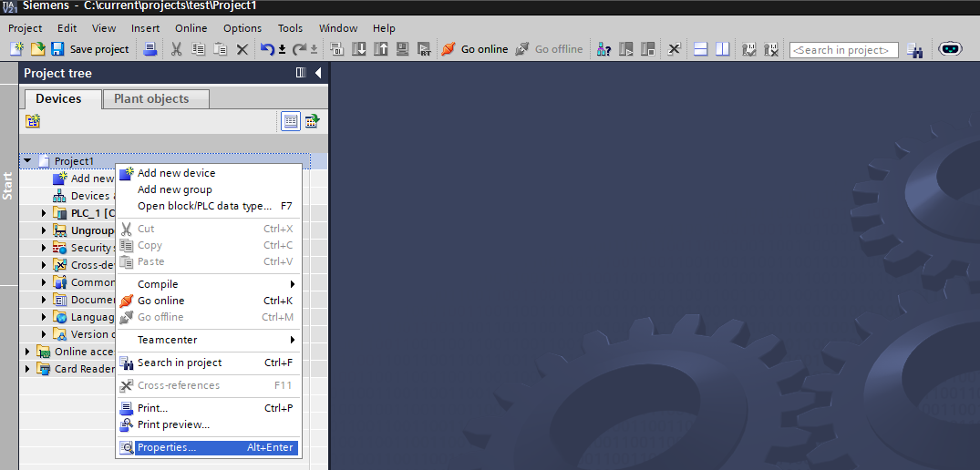Image resolution: width=980 pixels, height=470 pixels.
Task: Expand the Online access node
Action: point(26,352)
